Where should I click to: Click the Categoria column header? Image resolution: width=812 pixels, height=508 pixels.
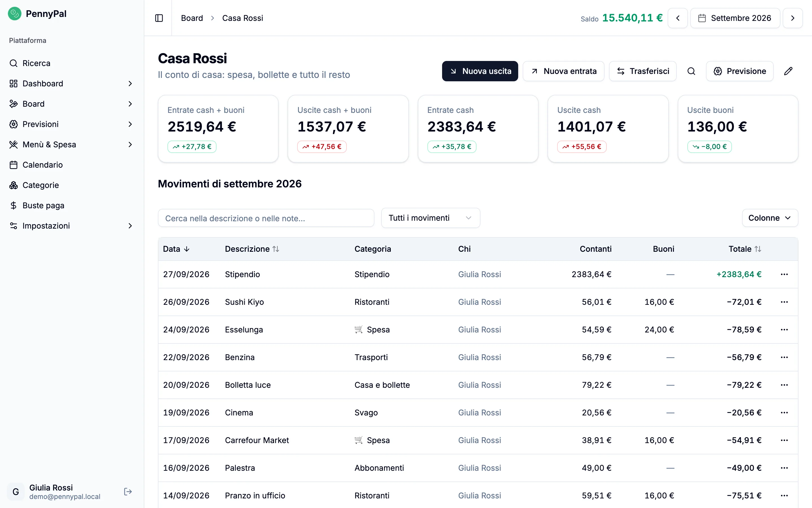pos(373,249)
